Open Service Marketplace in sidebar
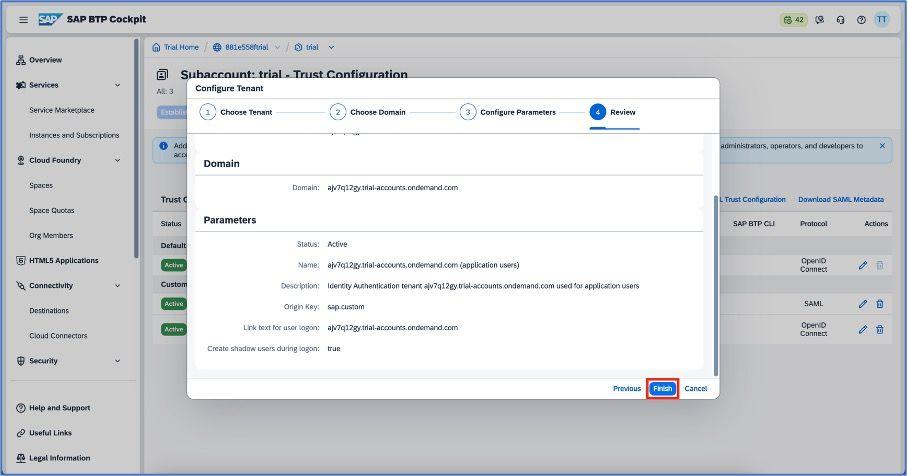Image resolution: width=908 pixels, height=476 pixels. click(62, 110)
